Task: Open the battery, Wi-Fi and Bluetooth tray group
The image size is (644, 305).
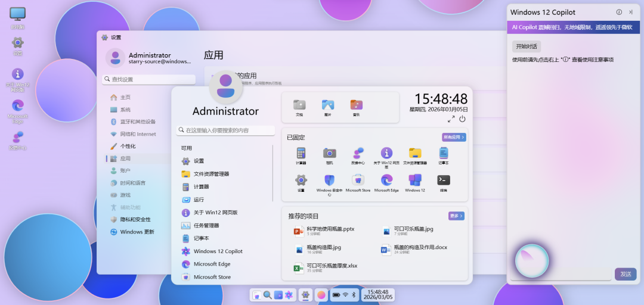Action: click(345, 295)
